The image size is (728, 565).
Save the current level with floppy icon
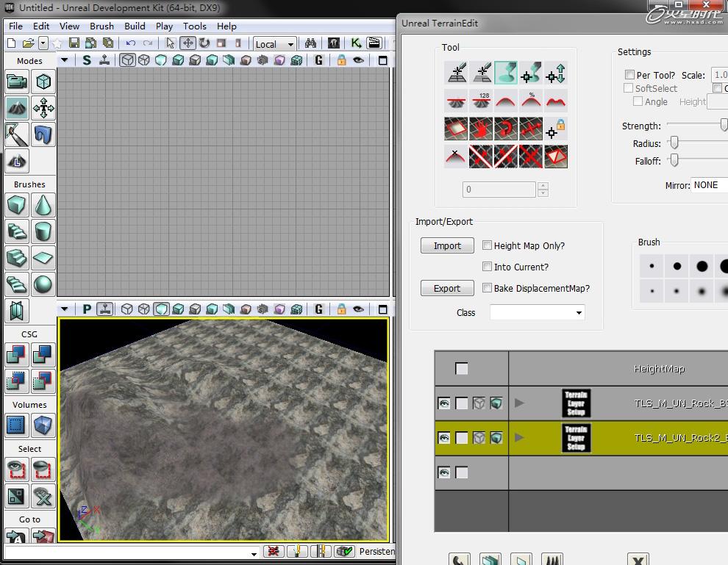click(x=74, y=43)
